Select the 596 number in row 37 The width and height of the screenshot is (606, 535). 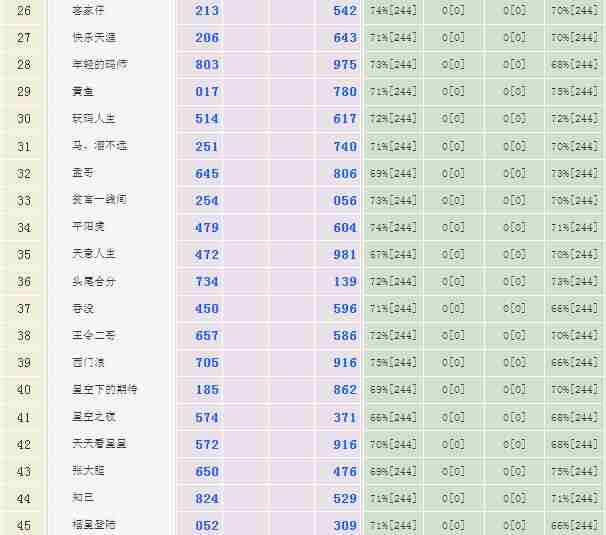point(345,309)
